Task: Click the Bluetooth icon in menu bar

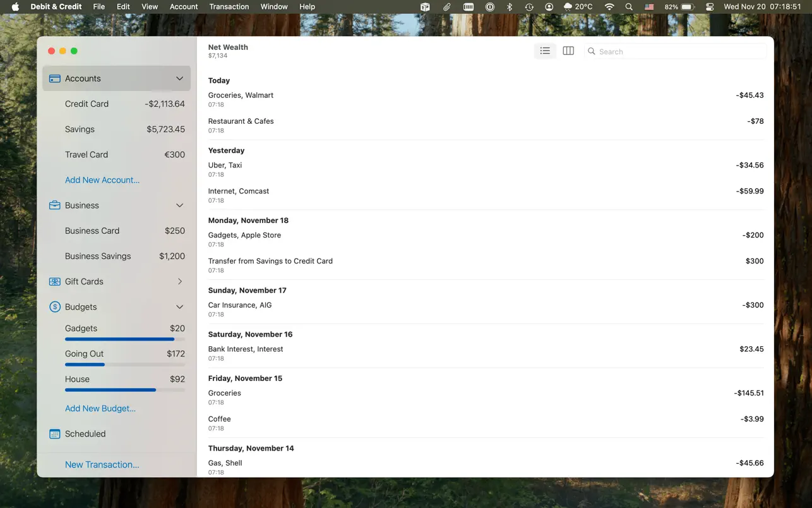Action: pyautogui.click(x=510, y=7)
